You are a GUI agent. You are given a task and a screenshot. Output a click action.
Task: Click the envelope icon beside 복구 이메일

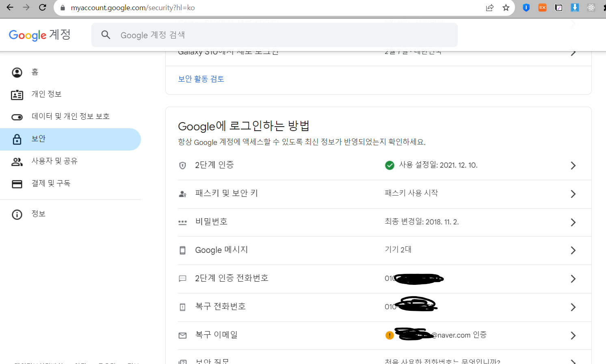tap(183, 335)
